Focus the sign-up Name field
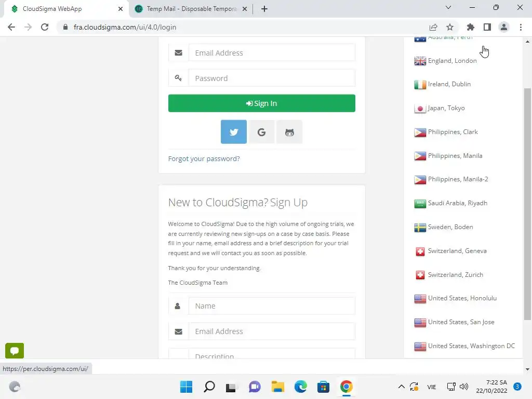The image size is (532, 399). [272, 306]
